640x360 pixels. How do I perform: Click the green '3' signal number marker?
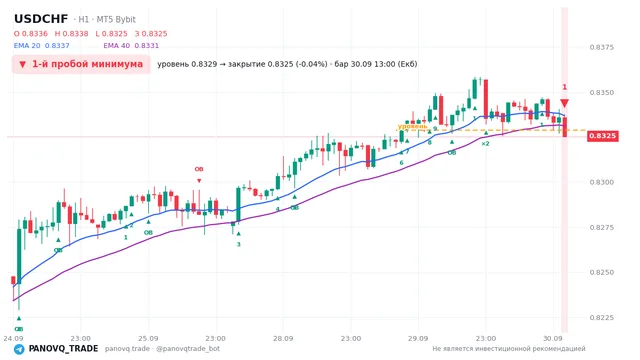coord(239,244)
